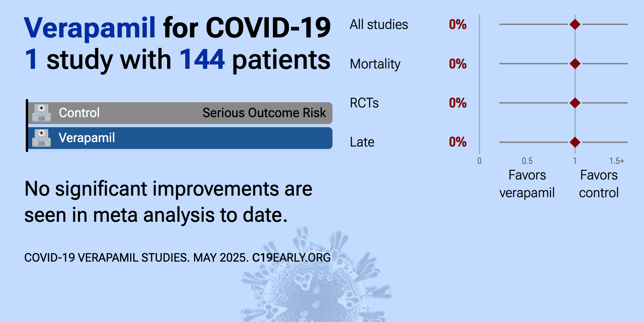The height and width of the screenshot is (322, 644).
Task: Click the Mortality row label
Action: click(x=375, y=64)
